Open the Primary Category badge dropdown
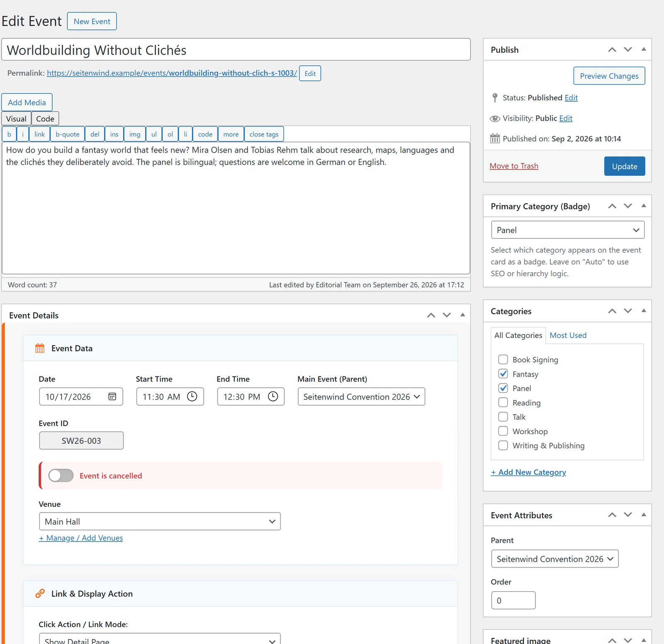The width and height of the screenshot is (664, 644). point(568,230)
